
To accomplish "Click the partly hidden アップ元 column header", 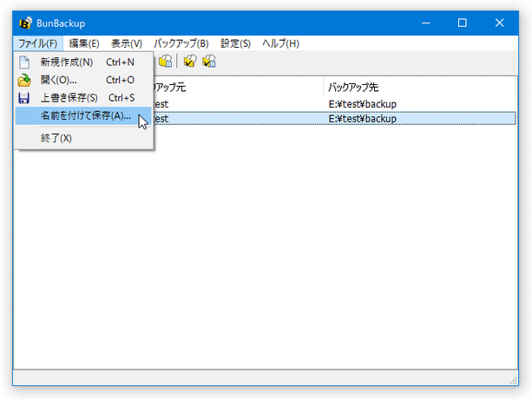I will [x=239, y=88].
